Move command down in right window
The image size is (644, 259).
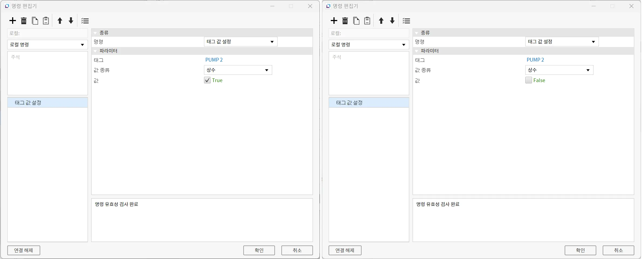click(392, 21)
